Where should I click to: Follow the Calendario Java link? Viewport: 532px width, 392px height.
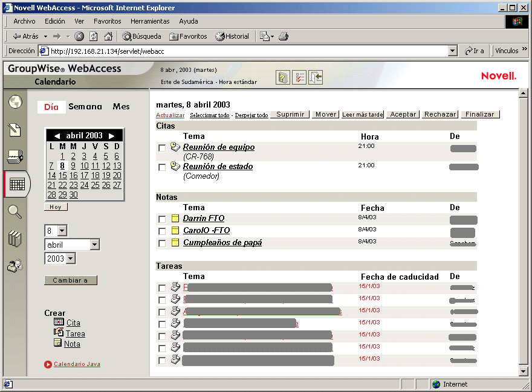click(77, 364)
